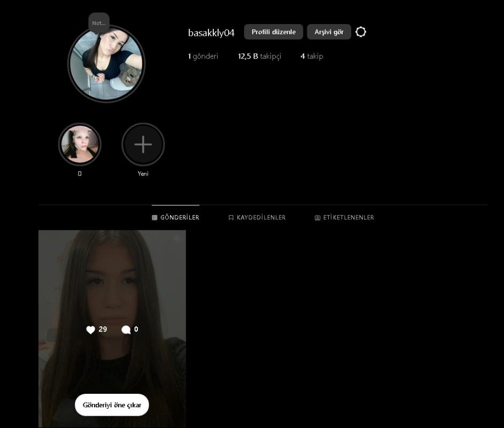Click the Profili düzenle button
504x428 pixels.
(274, 32)
